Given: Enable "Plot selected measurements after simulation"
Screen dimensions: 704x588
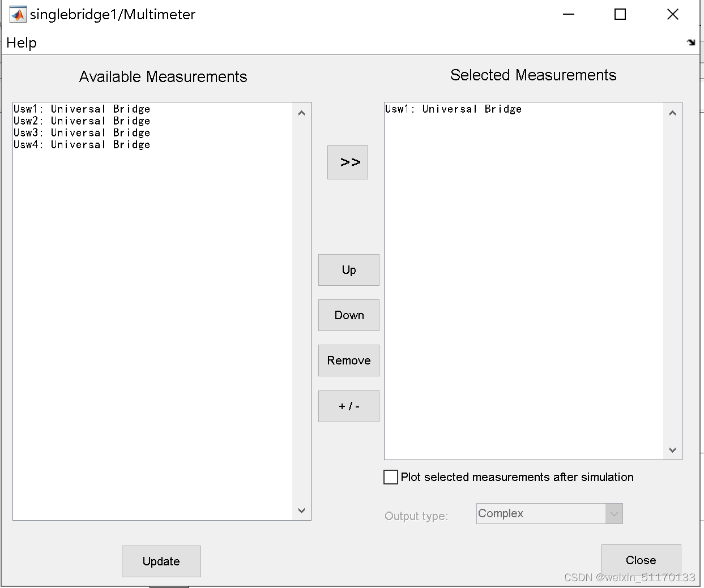Looking at the screenshot, I should coord(390,477).
